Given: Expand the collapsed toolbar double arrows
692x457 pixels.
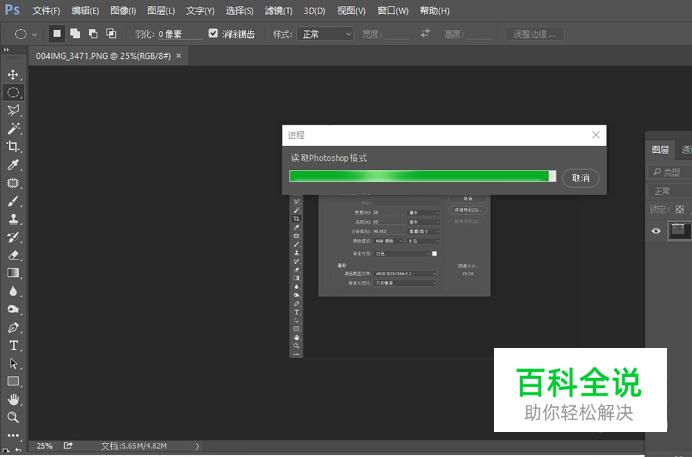Looking at the screenshot, I should click(x=6, y=50).
